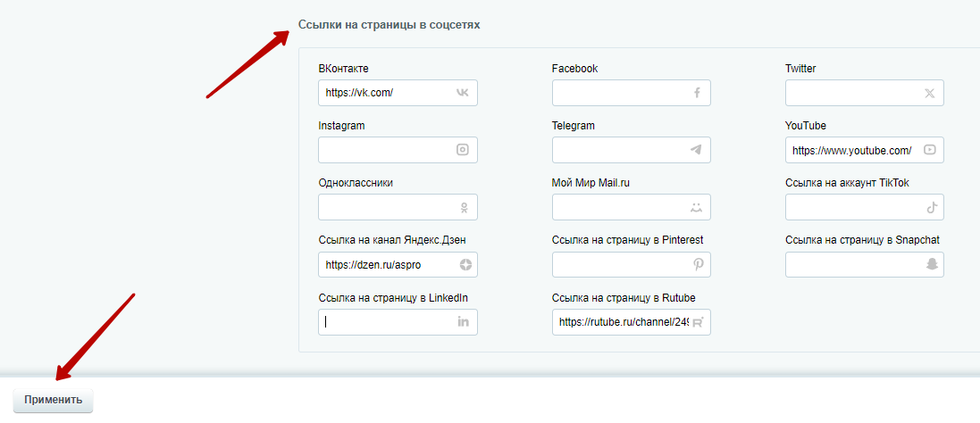Screen dimensions: 980x423
Task: Focus the Twitter link input field
Action: pyautogui.click(x=865, y=92)
